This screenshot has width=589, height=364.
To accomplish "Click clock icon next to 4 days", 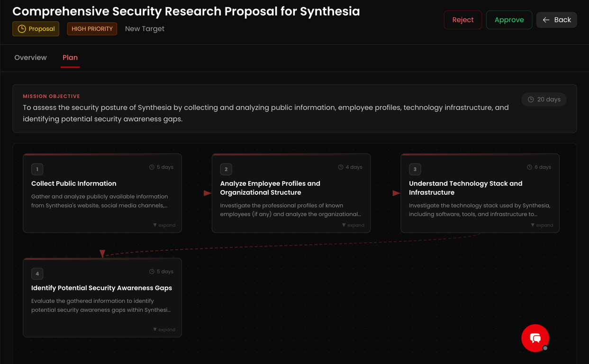I will coord(341,167).
